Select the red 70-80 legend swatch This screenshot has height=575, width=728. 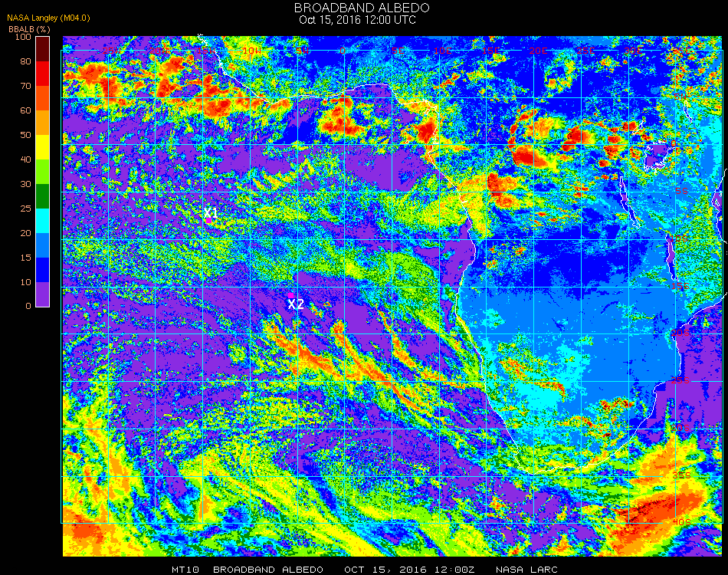point(42,74)
